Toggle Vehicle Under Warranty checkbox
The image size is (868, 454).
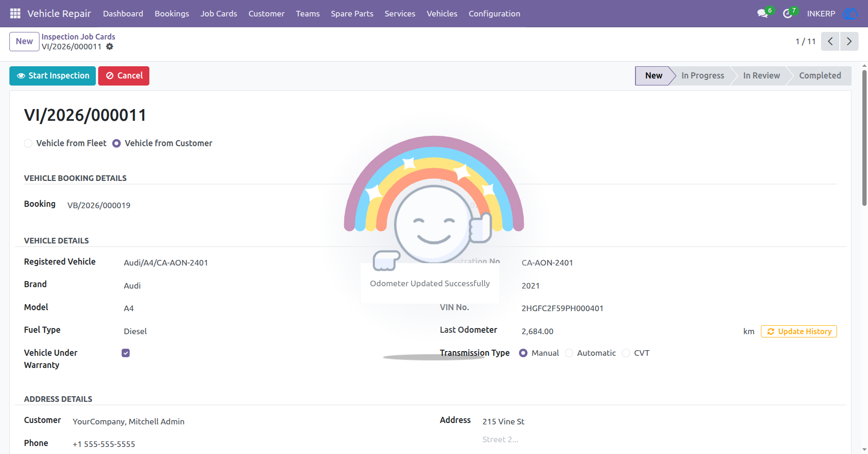[125, 353]
